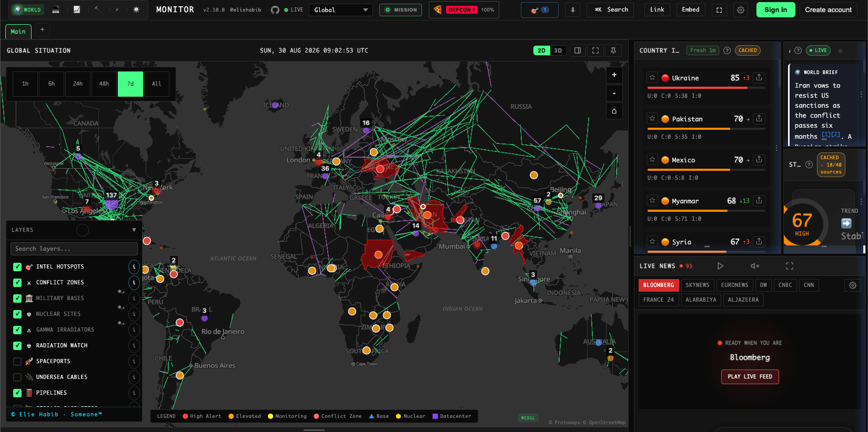Select the 48h time range
This screenshot has width=868, height=432.
point(104,84)
